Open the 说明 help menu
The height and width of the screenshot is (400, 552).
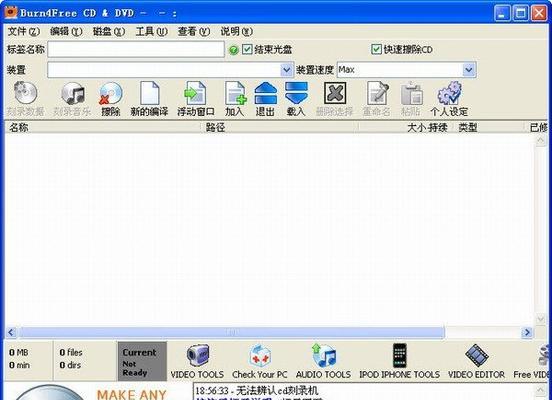pyautogui.click(x=237, y=32)
